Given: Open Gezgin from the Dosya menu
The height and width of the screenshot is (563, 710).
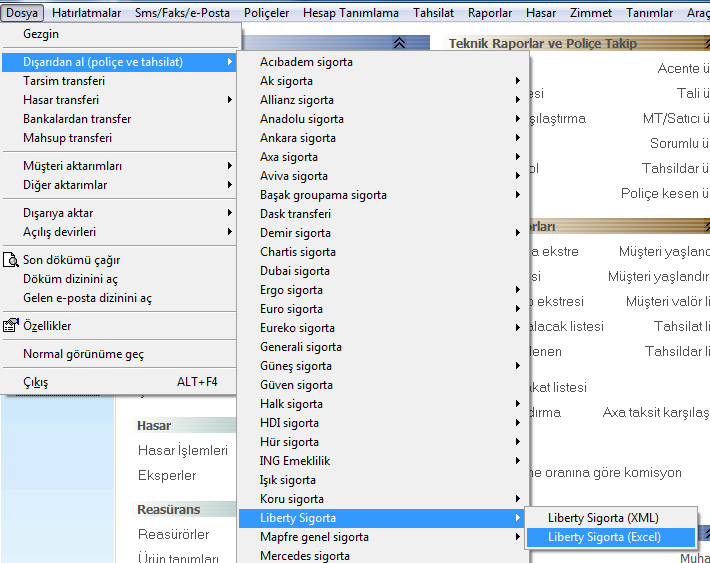Looking at the screenshot, I should click(x=41, y=34).
